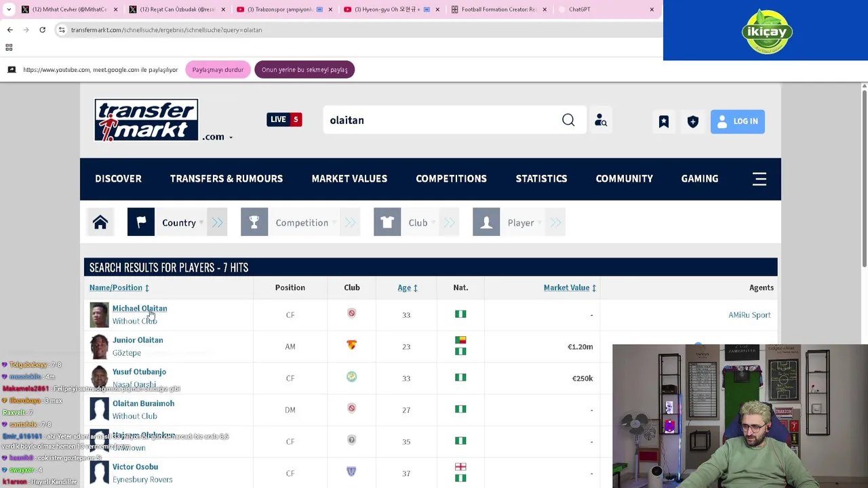Viewport: 868px width, 488px height.
Task: Sort by Age column
Action: tap(407, 288)
